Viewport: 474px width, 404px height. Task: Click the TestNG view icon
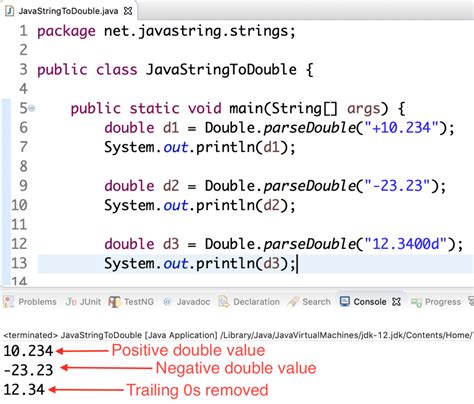[114, 302]
